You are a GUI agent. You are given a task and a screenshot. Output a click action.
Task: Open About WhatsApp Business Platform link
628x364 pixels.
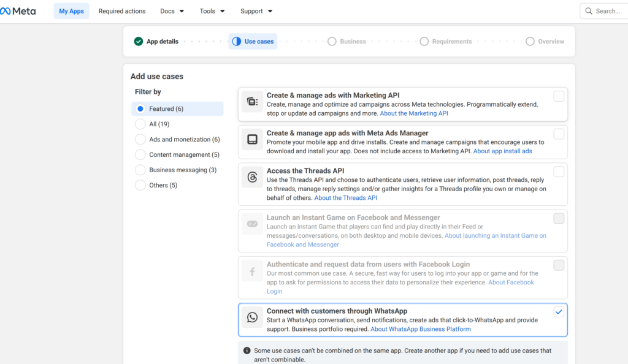[x=421, y=329]
